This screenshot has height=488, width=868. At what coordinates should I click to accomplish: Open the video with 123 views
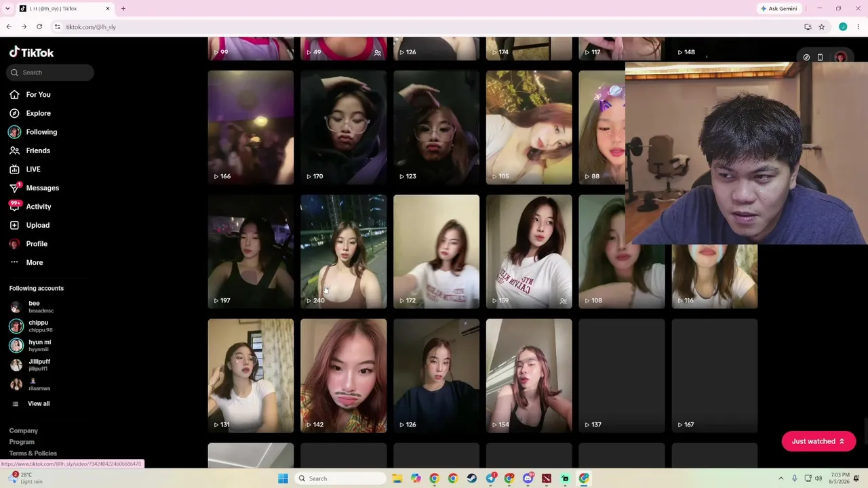[x=436, y=127]
